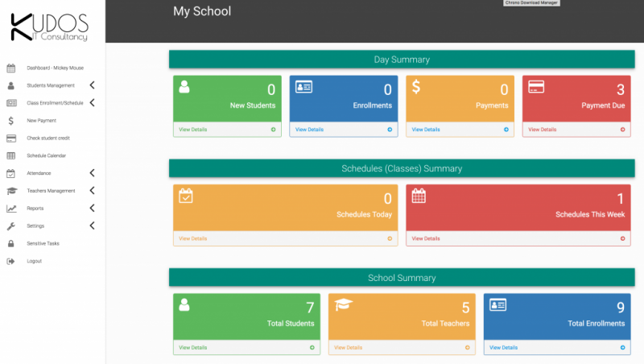
Task: Click the Schedule Calendar grid icon
Action: tap(11, 155)
